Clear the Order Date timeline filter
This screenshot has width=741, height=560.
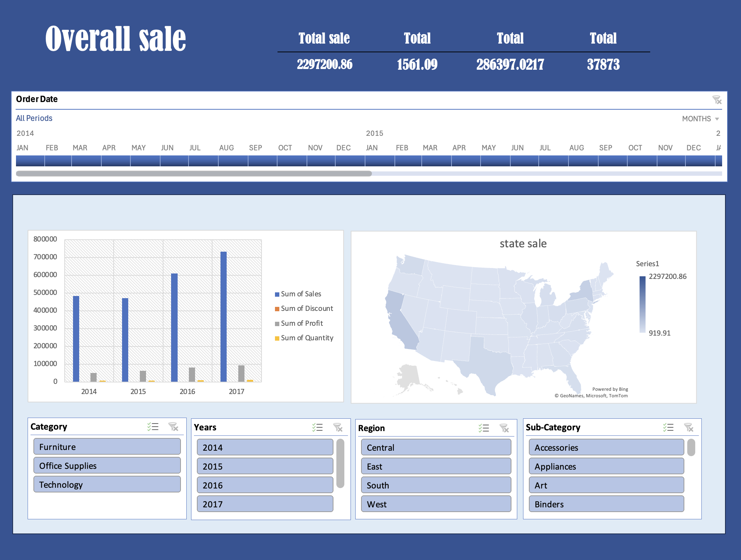coord(717,100)
